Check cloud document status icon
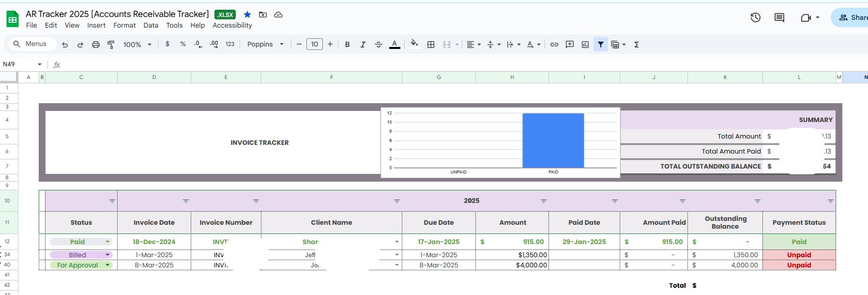This screenshot has width=868, height=295. coord(278,15)
